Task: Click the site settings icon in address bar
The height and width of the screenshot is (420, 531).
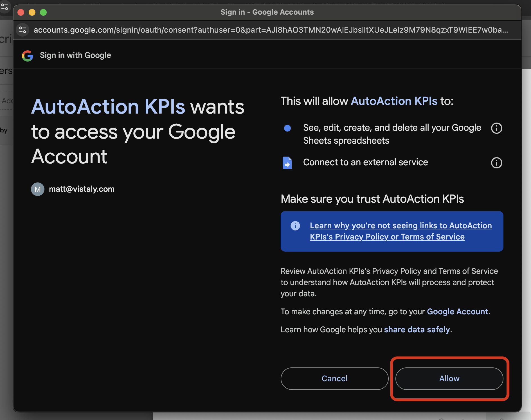Action: (22, 30)
